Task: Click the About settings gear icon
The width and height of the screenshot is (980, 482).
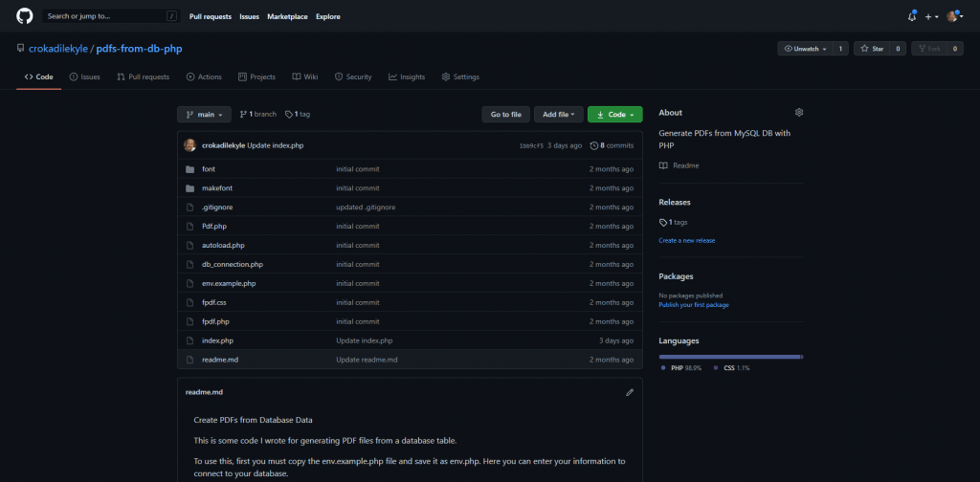Action: point(799,113)
